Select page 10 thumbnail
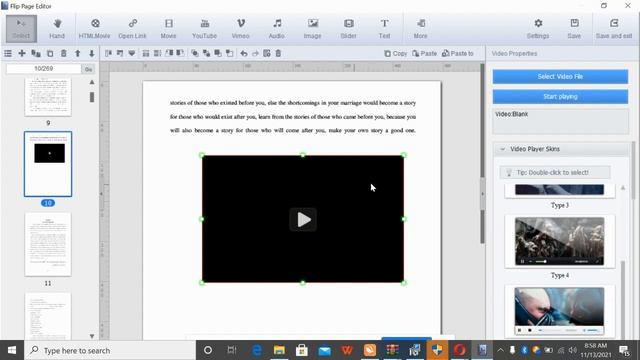 click(x=48, y=164)
